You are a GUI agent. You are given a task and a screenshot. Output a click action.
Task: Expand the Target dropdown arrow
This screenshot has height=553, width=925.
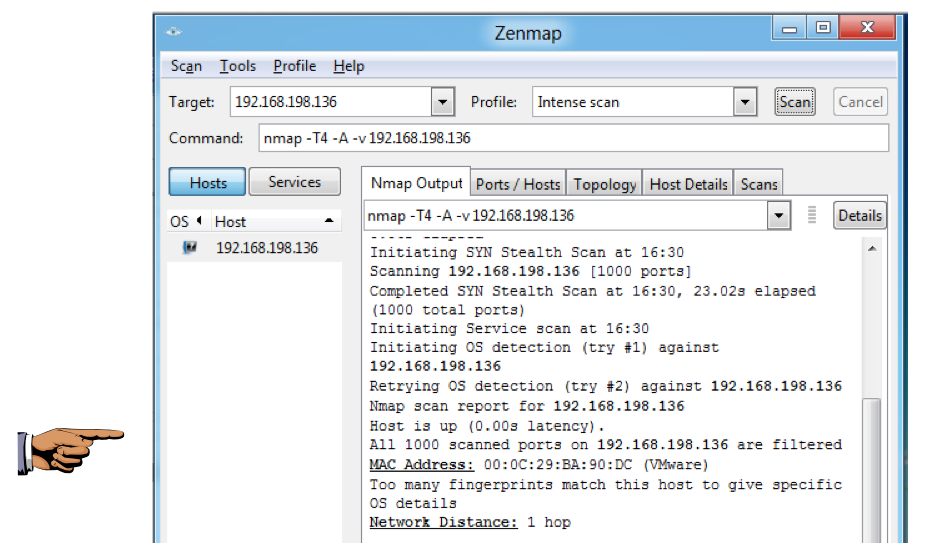point(442,102)
